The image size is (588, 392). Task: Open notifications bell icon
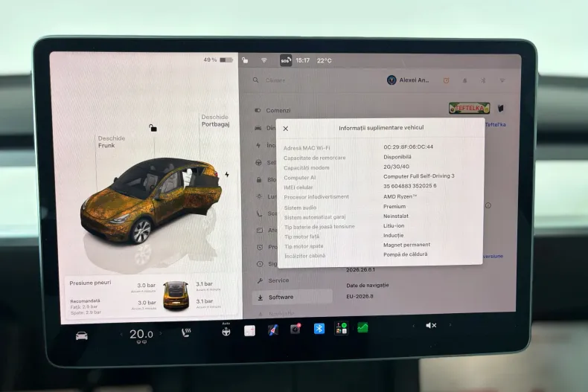464,80
